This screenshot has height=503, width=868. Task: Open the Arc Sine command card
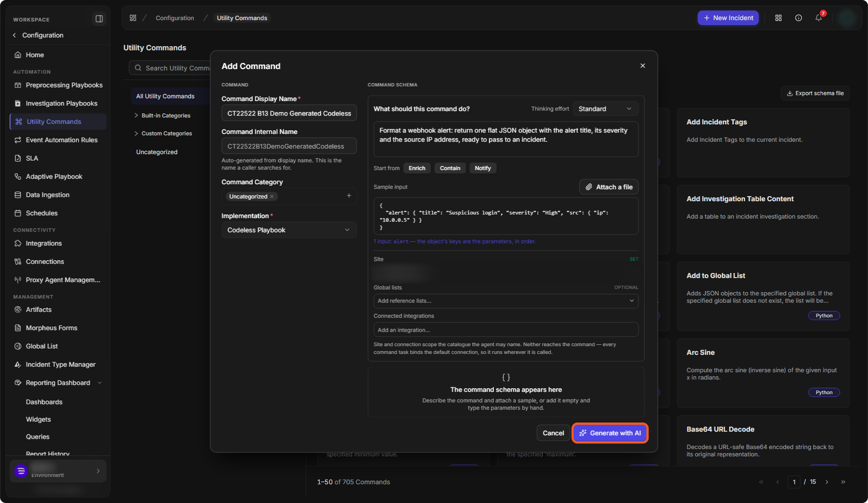[x=763, y=373]
